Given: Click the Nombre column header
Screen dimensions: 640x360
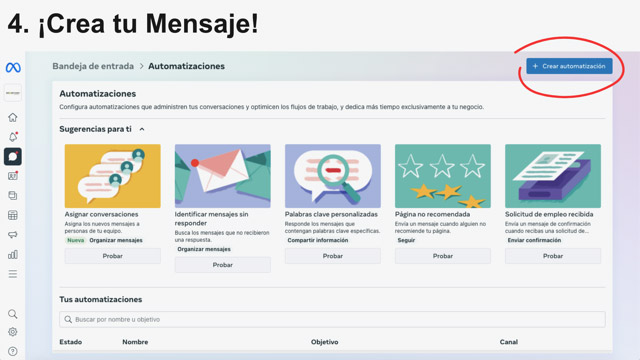Looking at the screenshot, I should 135,342.
